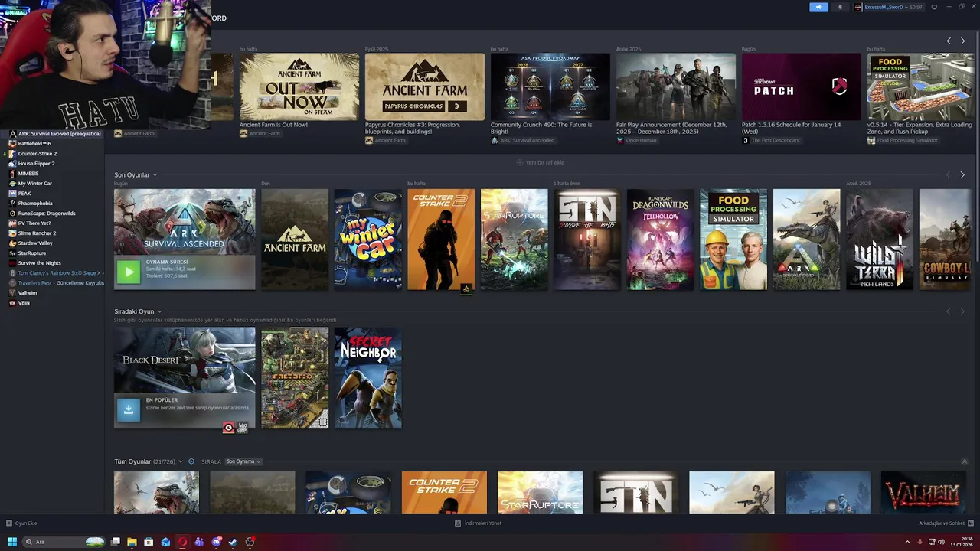Open the Steam taskbar icon
The width and height of the screenshot is (980, 551).
coord(233,542)
